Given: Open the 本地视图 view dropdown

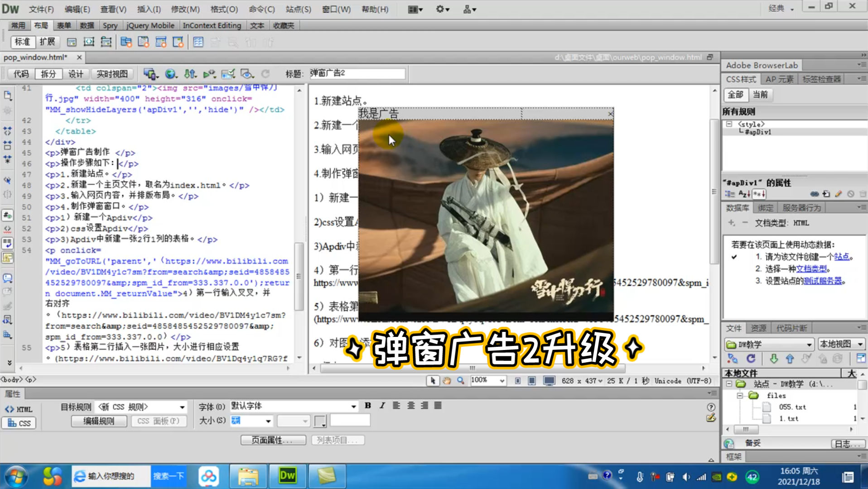Looking at the screenshot, I should [841, 344].
